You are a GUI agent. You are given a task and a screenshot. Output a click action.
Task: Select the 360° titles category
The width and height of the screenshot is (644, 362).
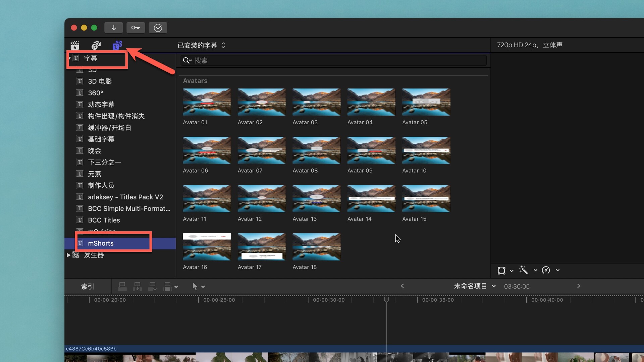(x=121, y=93)
